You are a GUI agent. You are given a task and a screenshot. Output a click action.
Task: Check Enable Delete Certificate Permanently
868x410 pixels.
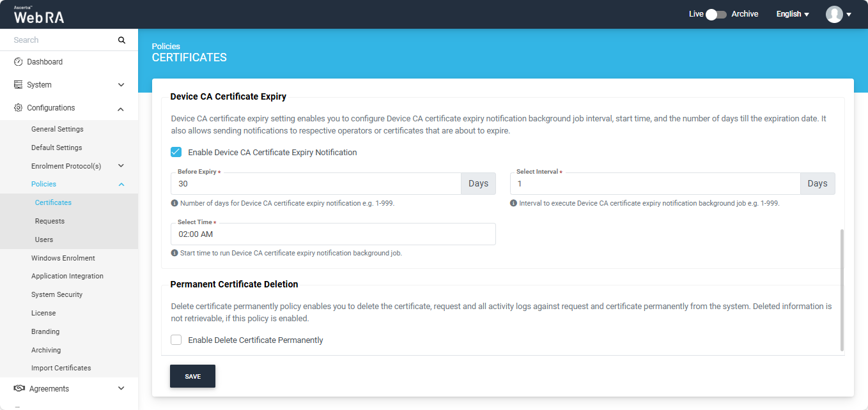[176, 340]
